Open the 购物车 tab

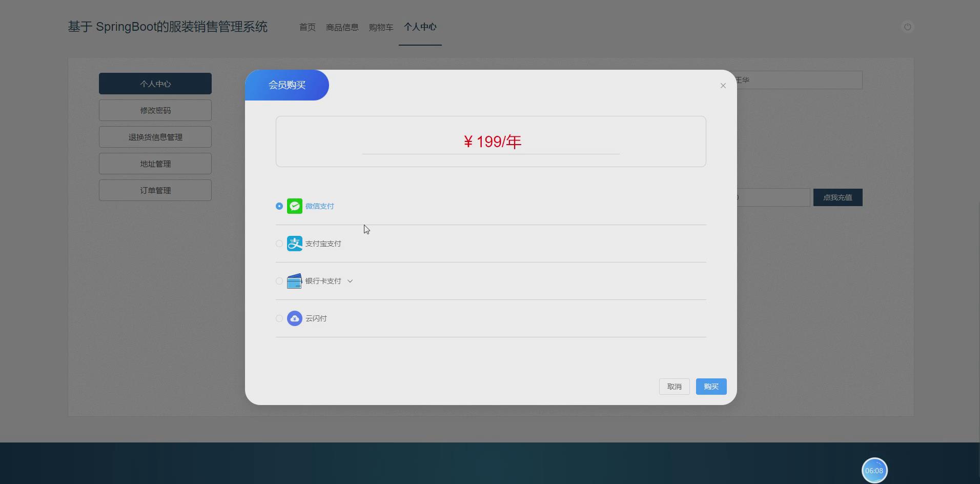tap(380, 27)
